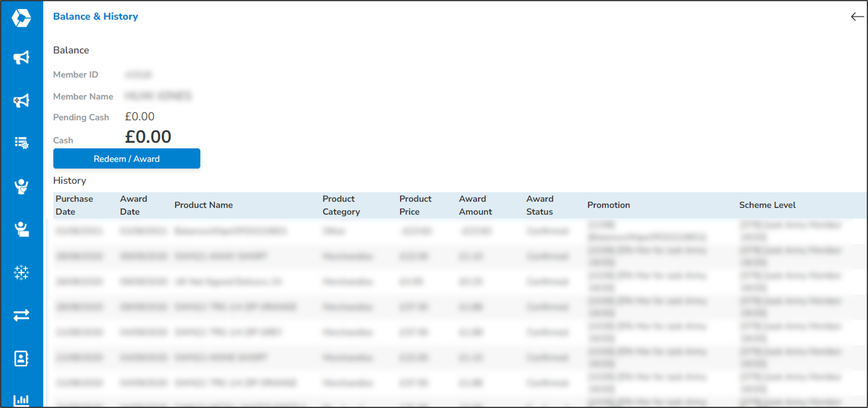This screenshot has width=868, height=408.
Task: Open the Promotions megaphone icon
Action: point(21,57)
